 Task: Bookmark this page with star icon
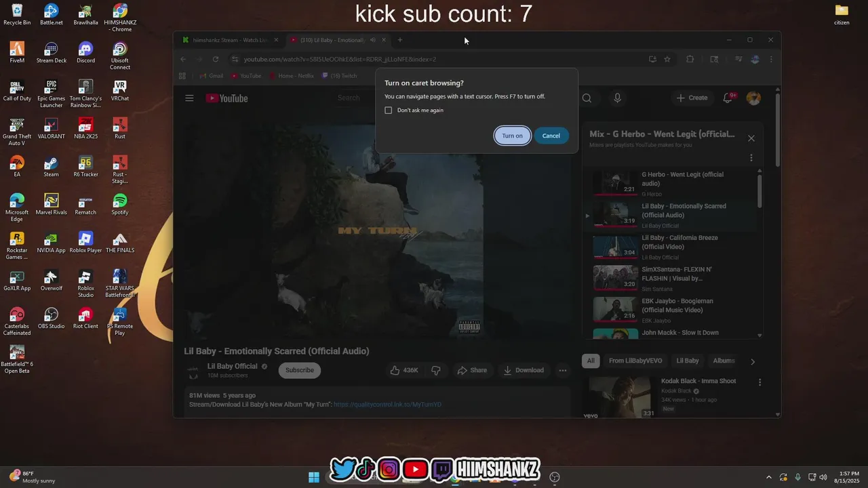click(667, 59)
